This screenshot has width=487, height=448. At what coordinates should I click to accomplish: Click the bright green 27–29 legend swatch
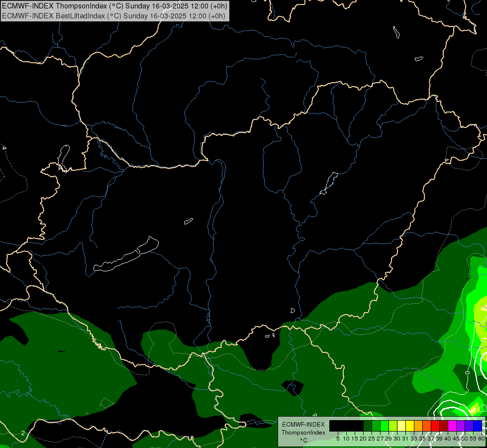coord(385,426)
